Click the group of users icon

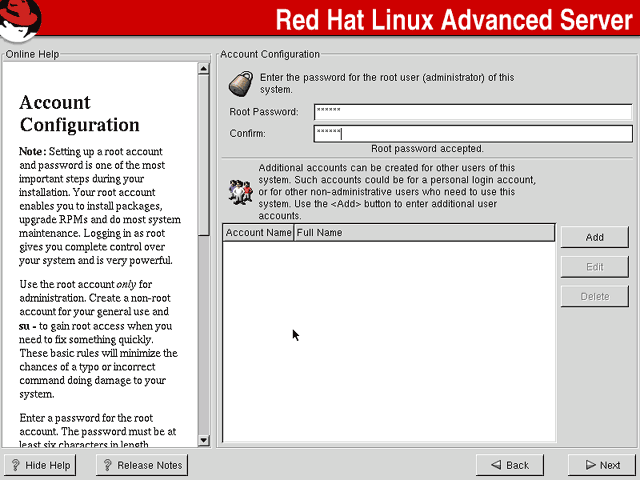241,192
